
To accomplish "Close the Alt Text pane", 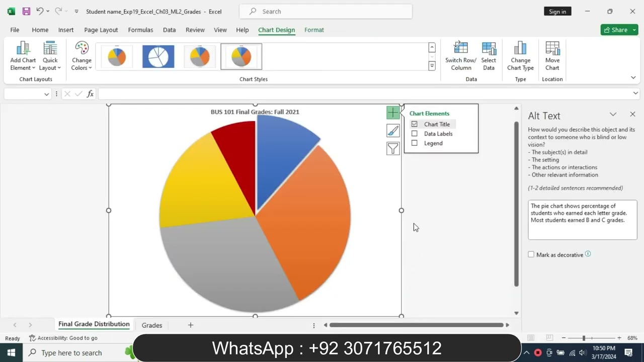I will (x=632, y=115).
